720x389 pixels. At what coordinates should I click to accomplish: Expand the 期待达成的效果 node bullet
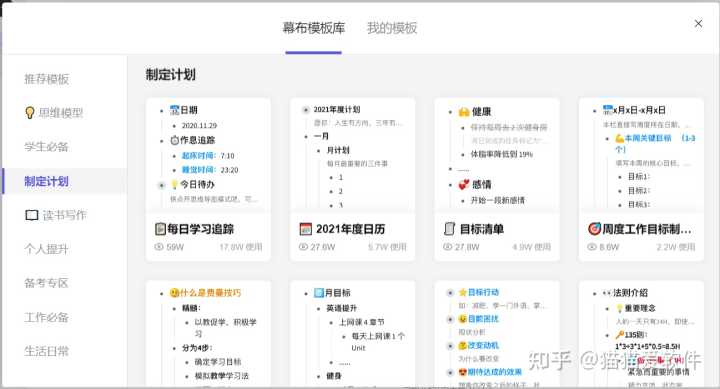(x=450, y=372)
